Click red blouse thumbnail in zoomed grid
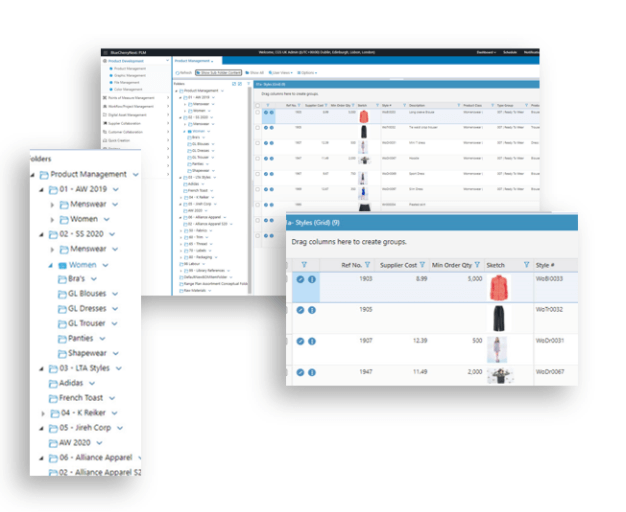 click(x=499, y=288)
